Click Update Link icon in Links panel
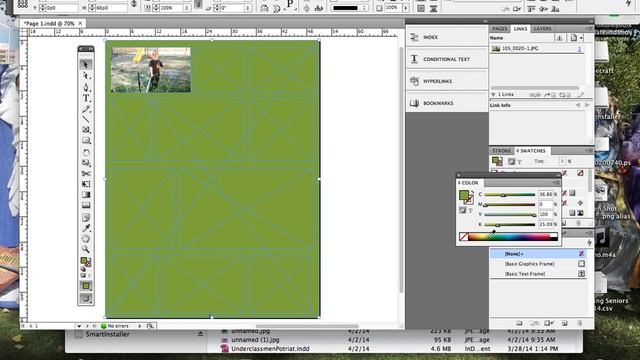Image resolution: width=640 pixels, height=360 pixels. coord(565,95)
